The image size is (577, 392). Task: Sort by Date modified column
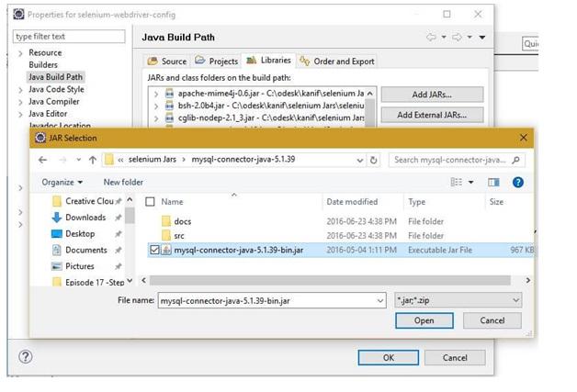click(352, 202)
